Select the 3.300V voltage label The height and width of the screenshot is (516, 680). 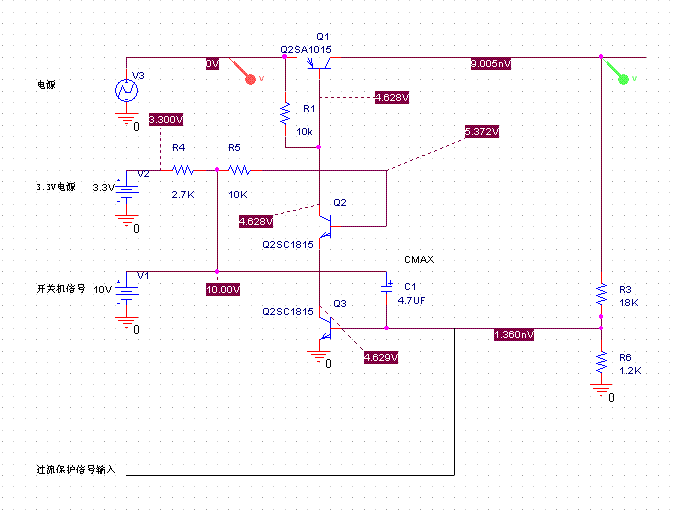[x=165, y=119]
